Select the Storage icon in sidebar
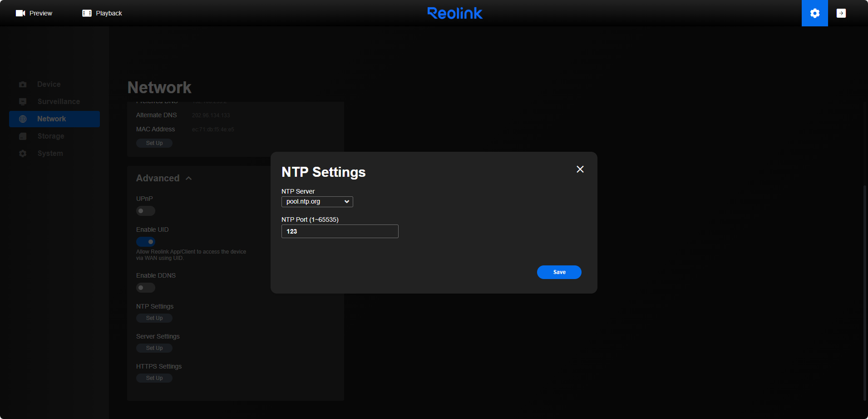Viewport: 868px width, 419px height. [x=22, y=136]
